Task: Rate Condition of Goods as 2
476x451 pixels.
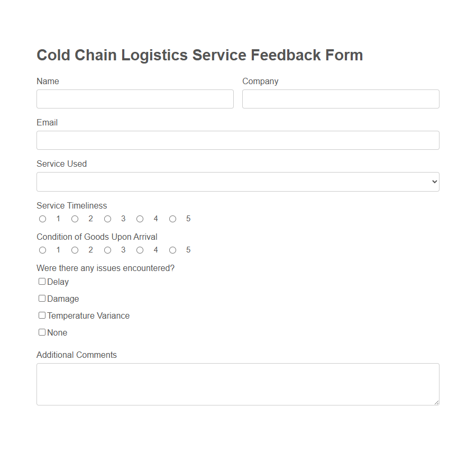Action: pyautogui.click(x=75, y=250)
